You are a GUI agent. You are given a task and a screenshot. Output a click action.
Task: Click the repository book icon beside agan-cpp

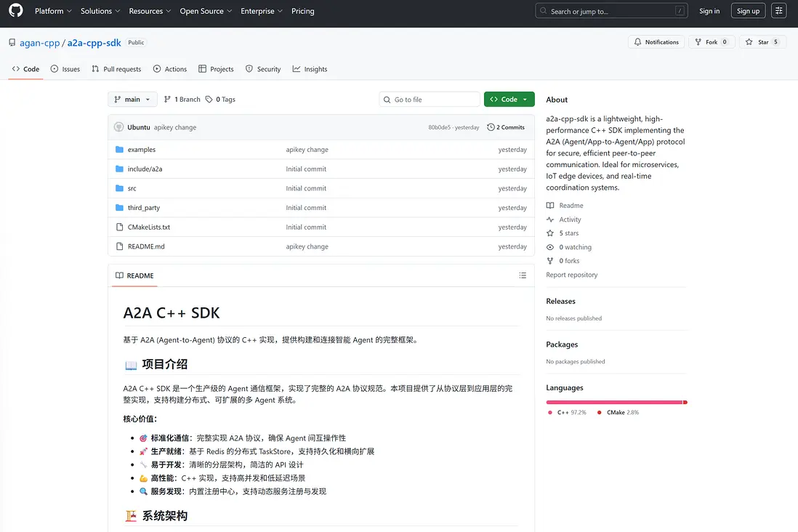point(12,43)
